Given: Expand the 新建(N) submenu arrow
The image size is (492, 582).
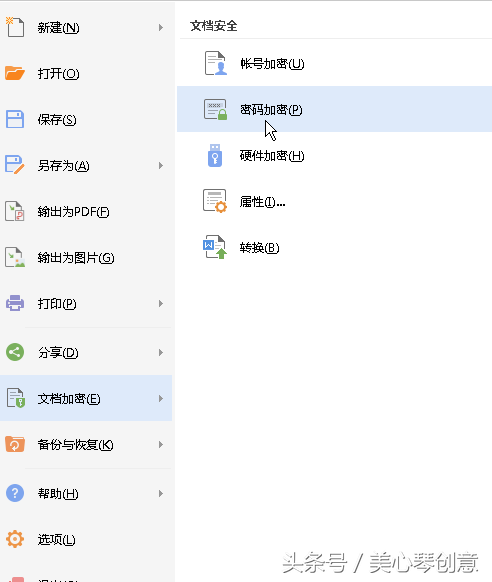Looking at the screenshot, I should tap(161, 27).
